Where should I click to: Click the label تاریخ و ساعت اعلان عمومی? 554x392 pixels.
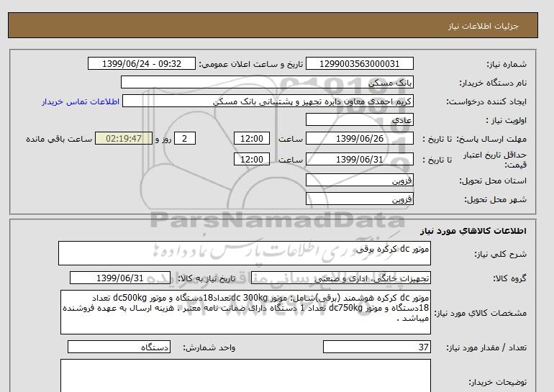pyautogui.click(x=251, y=64)
